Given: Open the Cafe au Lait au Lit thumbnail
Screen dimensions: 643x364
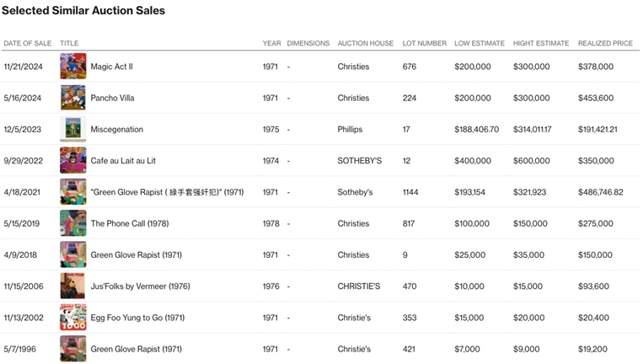Looking at the screenshot, I should 73,160.
